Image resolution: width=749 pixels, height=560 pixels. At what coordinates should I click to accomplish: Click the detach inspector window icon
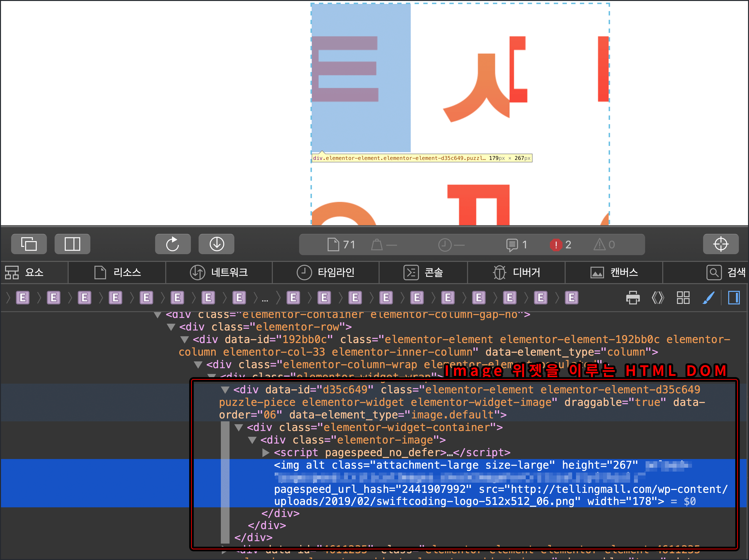point(29,244)
